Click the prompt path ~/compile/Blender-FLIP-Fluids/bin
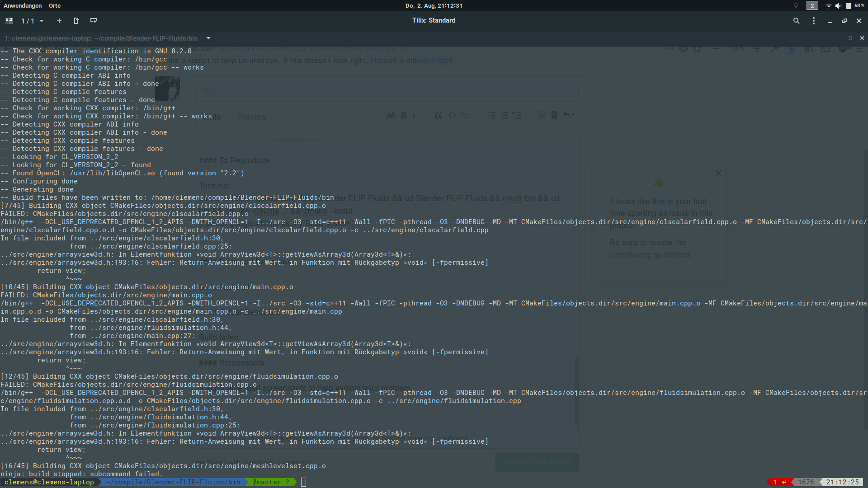Image resolution: width=868 pixels, height=488 pixels. point(173,482)
